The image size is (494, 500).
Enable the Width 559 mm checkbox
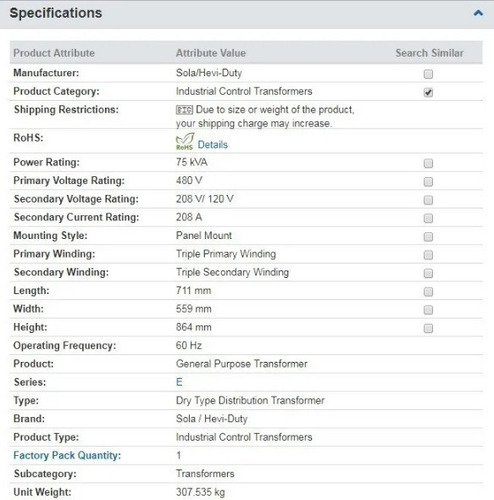(428, 310)
